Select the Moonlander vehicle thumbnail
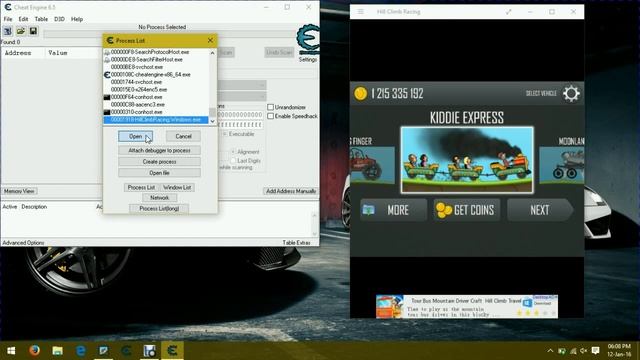Image resolution: width=640 pixels, height=360 pixels. 562,165
